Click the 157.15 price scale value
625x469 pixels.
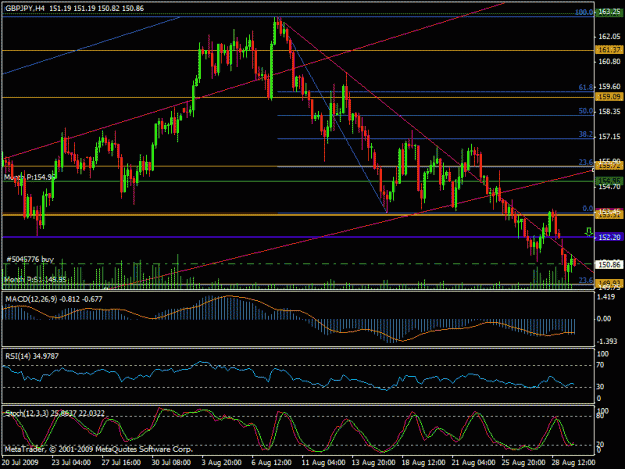point(609,137)
